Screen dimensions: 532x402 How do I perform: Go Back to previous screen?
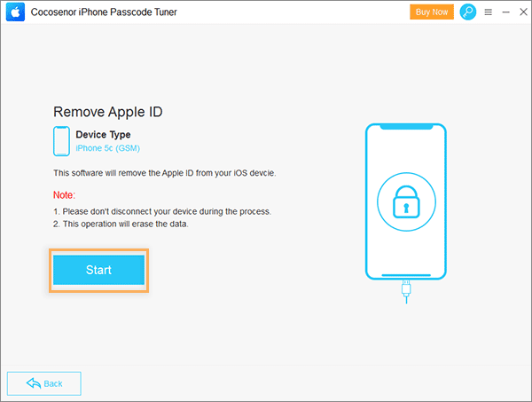[44, 383]
